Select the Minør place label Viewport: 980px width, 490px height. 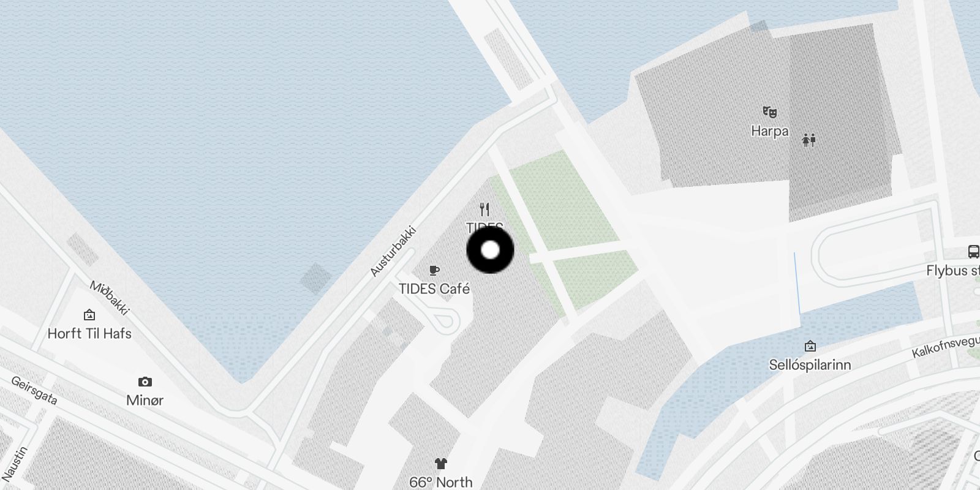pos(145,400)
